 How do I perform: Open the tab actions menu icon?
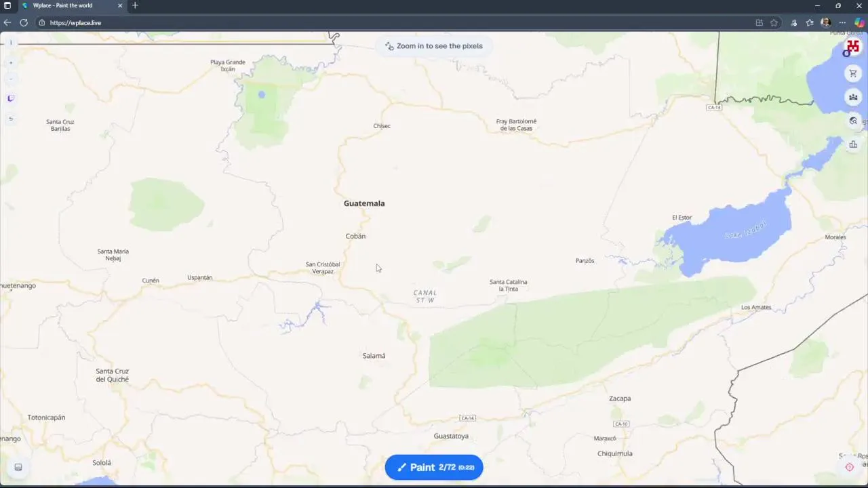point(7,5)
